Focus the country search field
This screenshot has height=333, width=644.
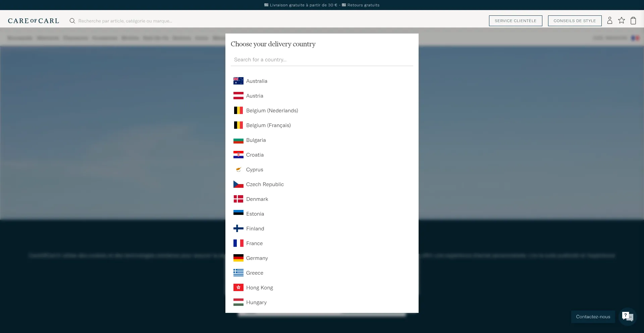coord(322,60)
